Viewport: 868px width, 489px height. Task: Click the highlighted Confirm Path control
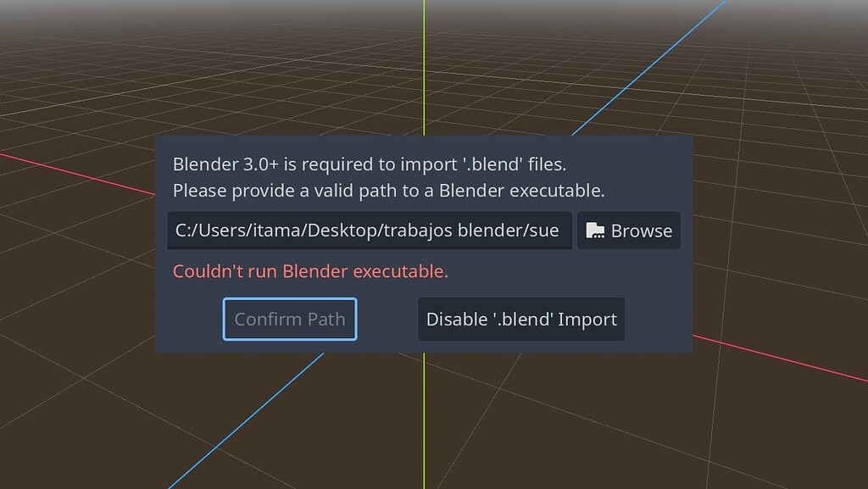coord(289,320)
